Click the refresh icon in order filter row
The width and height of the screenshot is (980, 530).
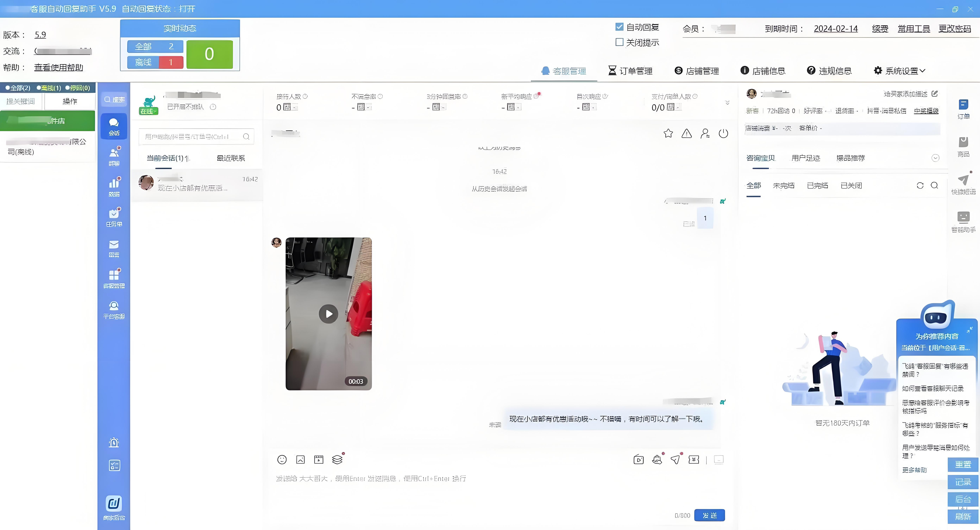coord(920,185)
